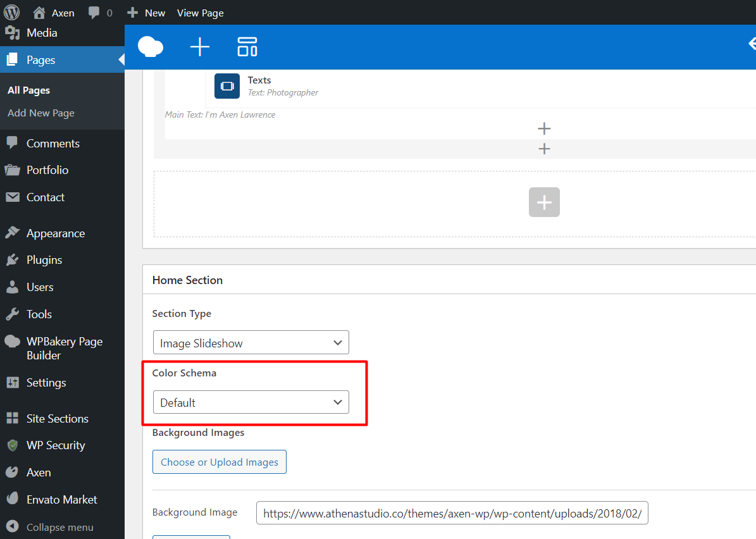Open the WPBakery templates icon

click(247, 47)
